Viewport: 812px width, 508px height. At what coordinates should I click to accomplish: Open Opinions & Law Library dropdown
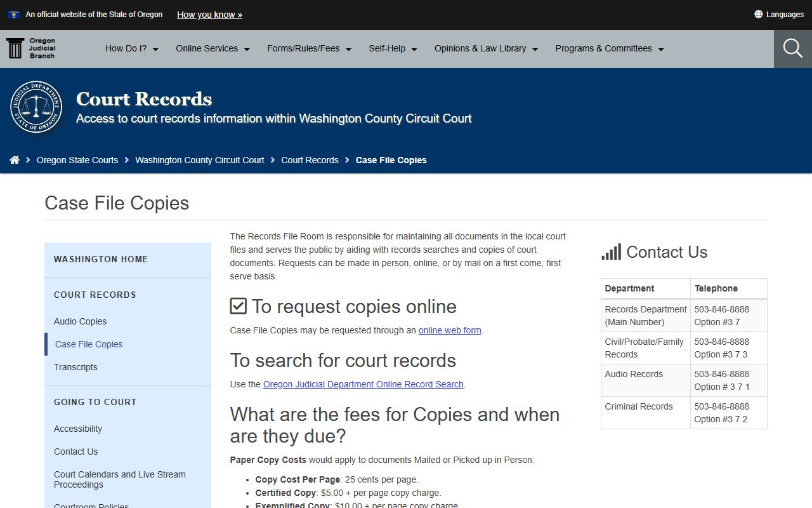[487, 48]
